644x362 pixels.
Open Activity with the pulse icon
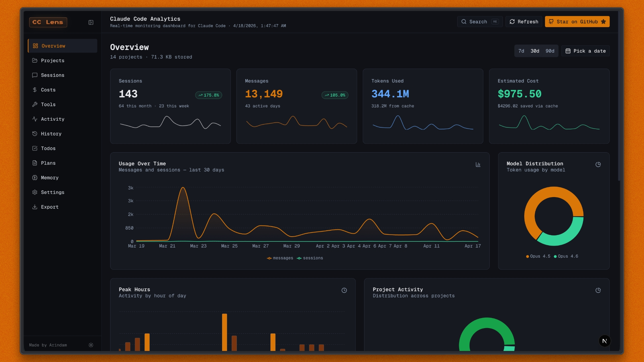pos(35,119)
